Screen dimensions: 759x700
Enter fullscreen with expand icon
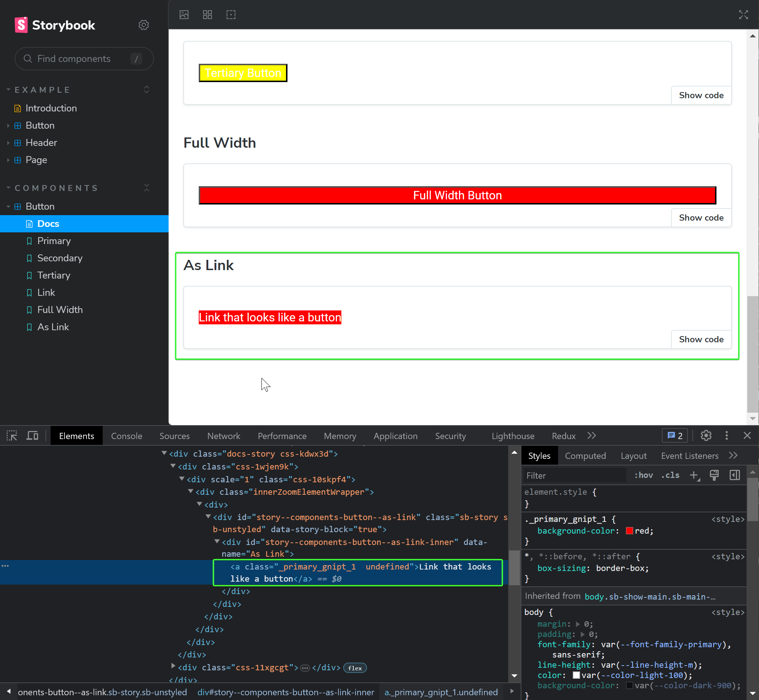point(743,15)
